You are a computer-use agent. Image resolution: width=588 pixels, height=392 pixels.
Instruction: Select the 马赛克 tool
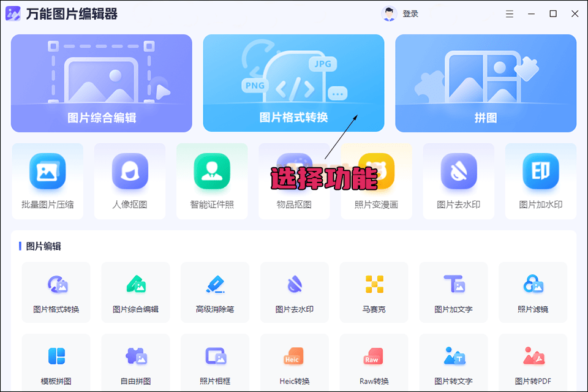(x=374, y=292)
